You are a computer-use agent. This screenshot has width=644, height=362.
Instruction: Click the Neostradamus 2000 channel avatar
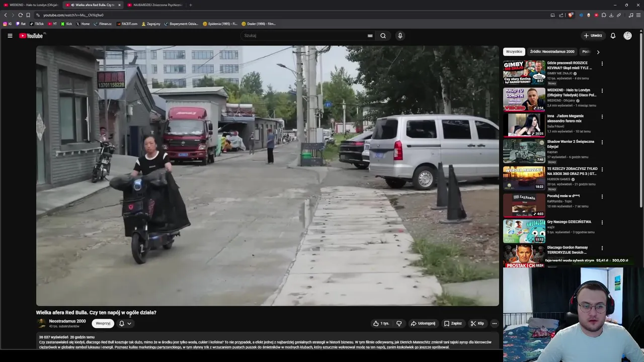41,323
